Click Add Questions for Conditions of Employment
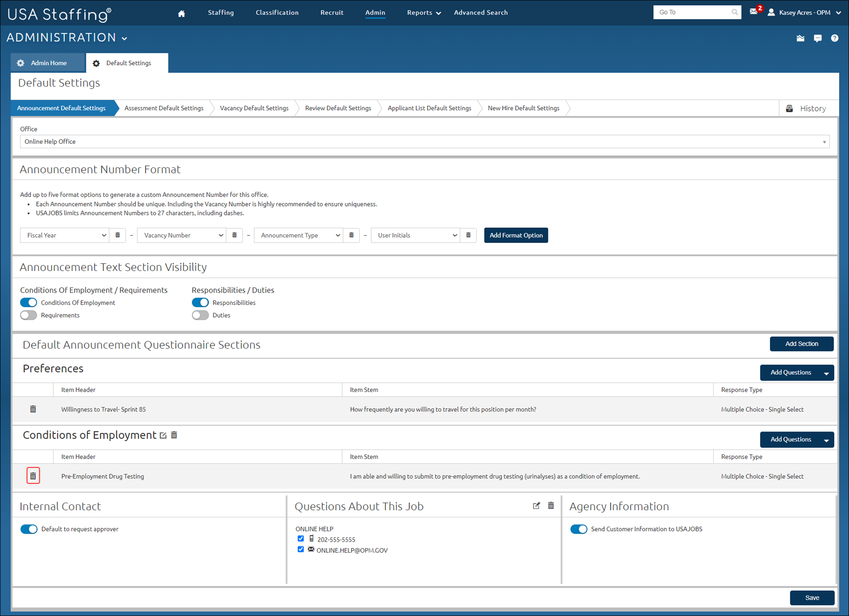 click(790, 439)
